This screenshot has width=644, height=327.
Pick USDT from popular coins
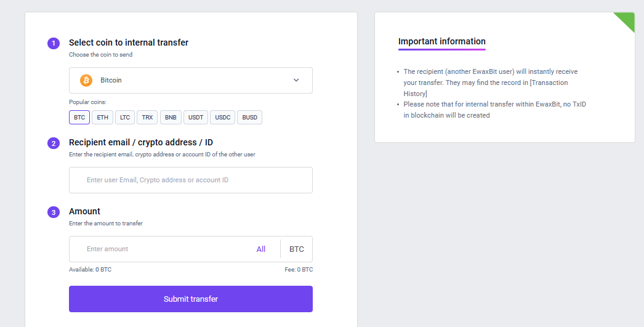pyautogui.click(x=196, y=117)
